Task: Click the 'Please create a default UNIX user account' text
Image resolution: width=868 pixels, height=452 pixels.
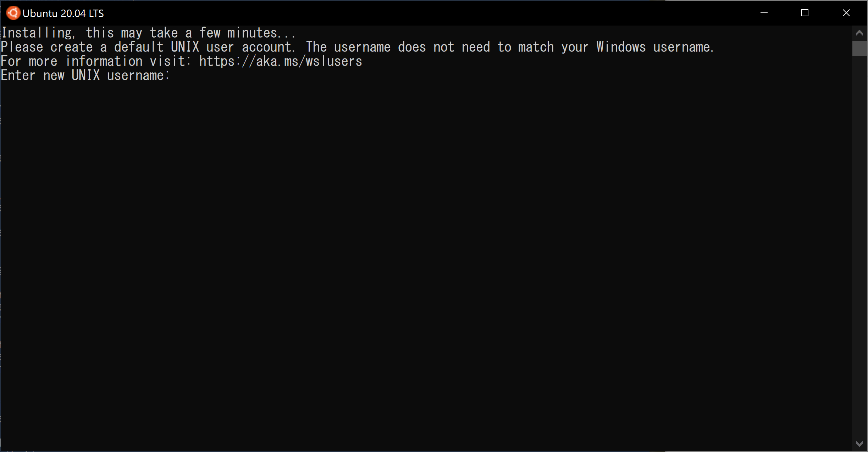Action: tap(148, 47)
